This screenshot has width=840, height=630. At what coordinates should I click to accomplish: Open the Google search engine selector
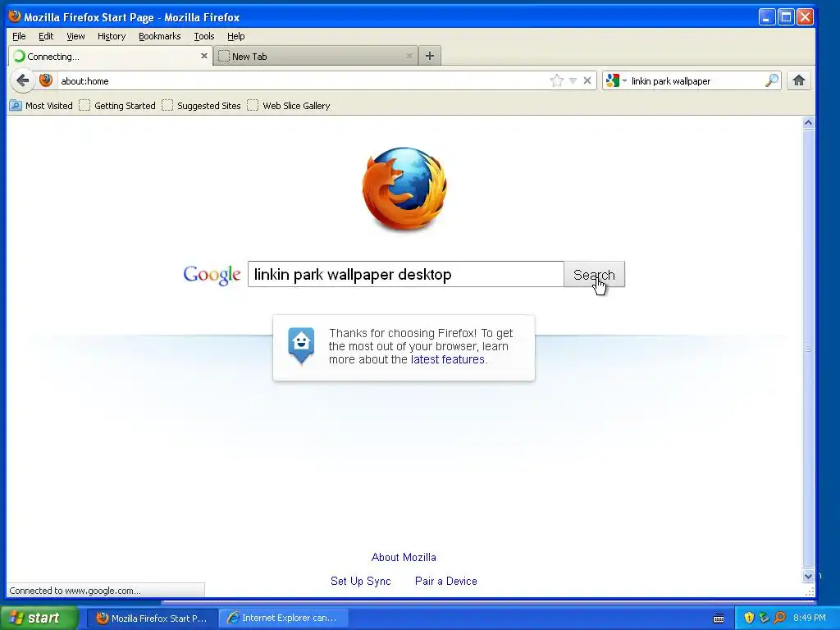click(616, 81)
